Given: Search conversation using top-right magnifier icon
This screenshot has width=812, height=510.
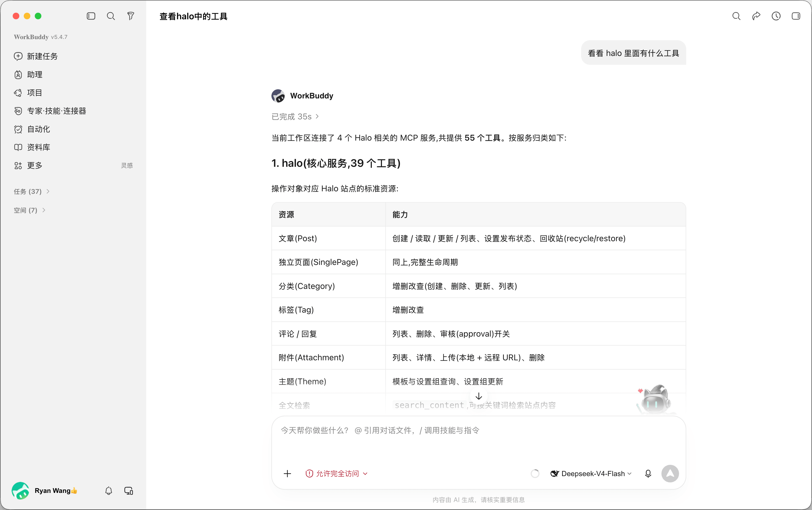Looking at the screenshot, I should (736, 16).
